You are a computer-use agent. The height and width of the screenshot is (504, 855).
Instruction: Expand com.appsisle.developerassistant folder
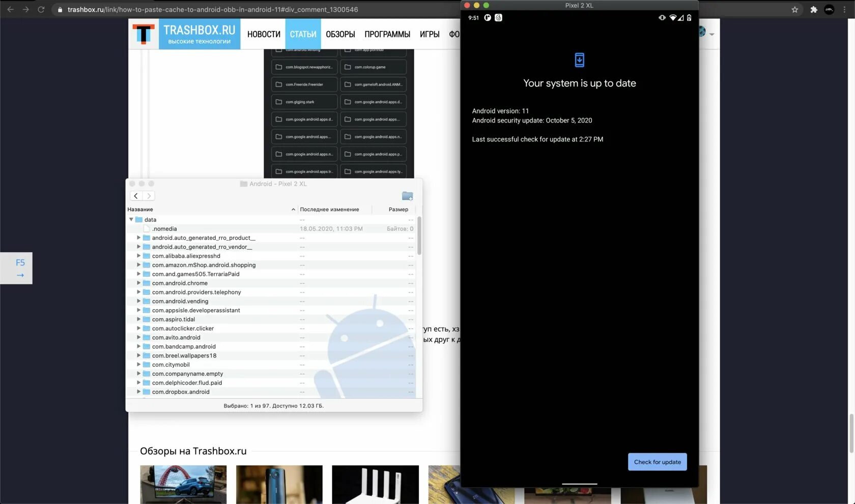click(138, 310)
